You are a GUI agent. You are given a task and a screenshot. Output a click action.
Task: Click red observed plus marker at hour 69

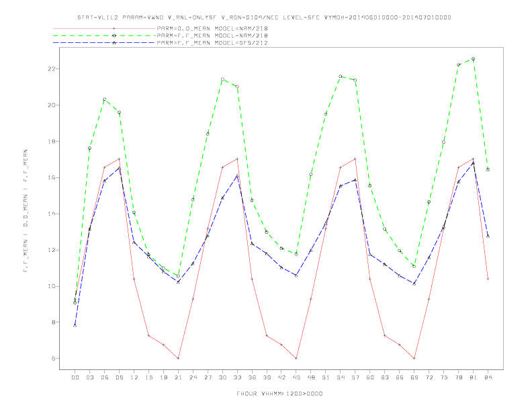tap(414, 359)
